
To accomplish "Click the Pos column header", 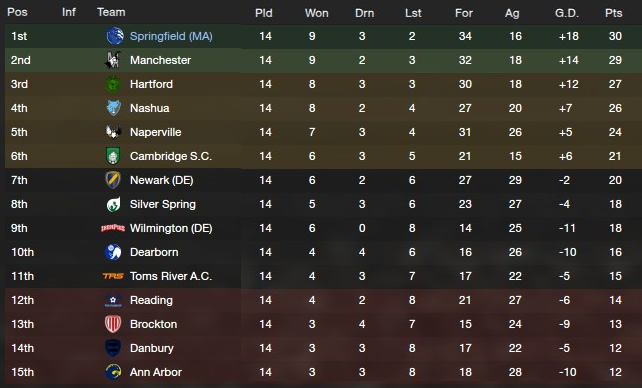I will click(x=17, y=12).
